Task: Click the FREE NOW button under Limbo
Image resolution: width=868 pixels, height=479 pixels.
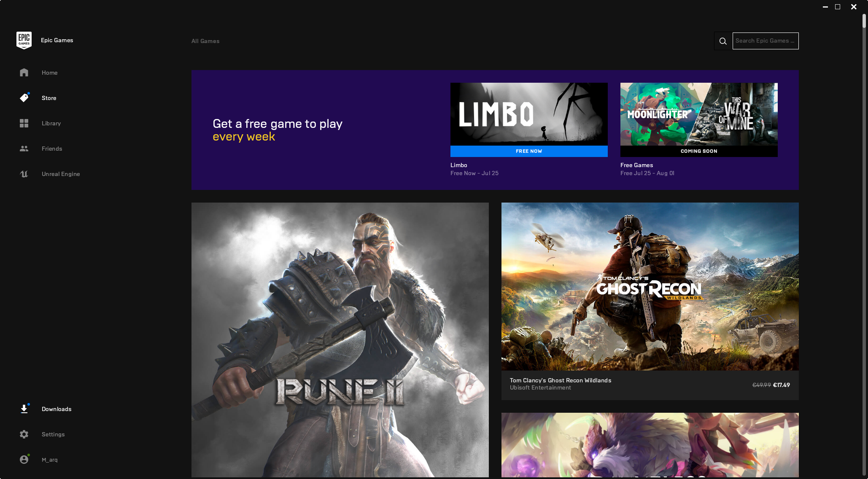Action: (x=529, y=151)
